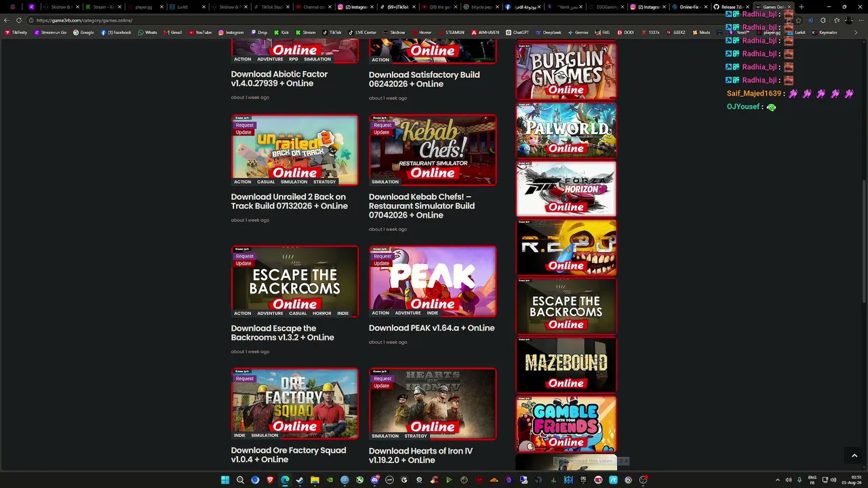Open the browser settings three-dot menu
This screenshot has height=488, width=868.
861,20
